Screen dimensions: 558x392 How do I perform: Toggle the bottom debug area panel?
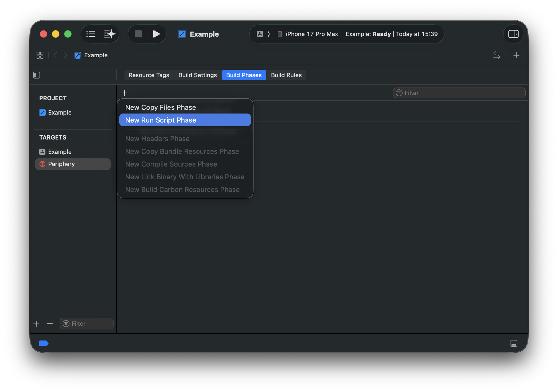click(x=514, y=343)
